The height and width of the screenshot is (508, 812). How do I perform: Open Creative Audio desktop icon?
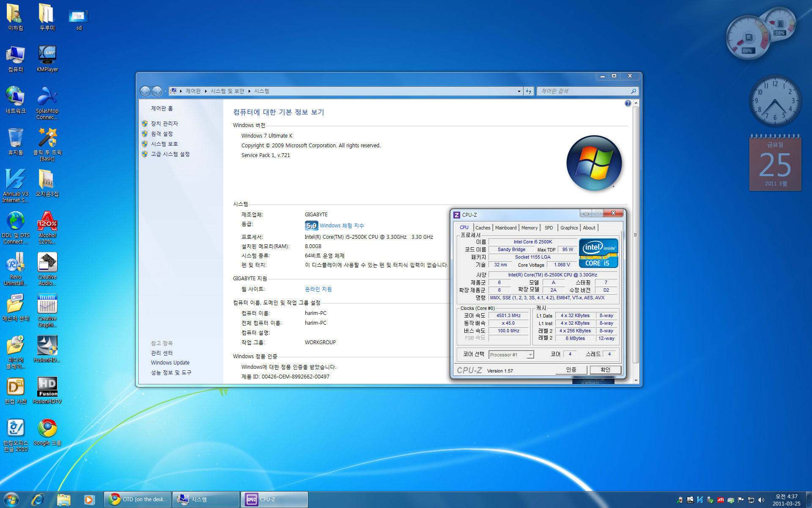coord(47,269)
